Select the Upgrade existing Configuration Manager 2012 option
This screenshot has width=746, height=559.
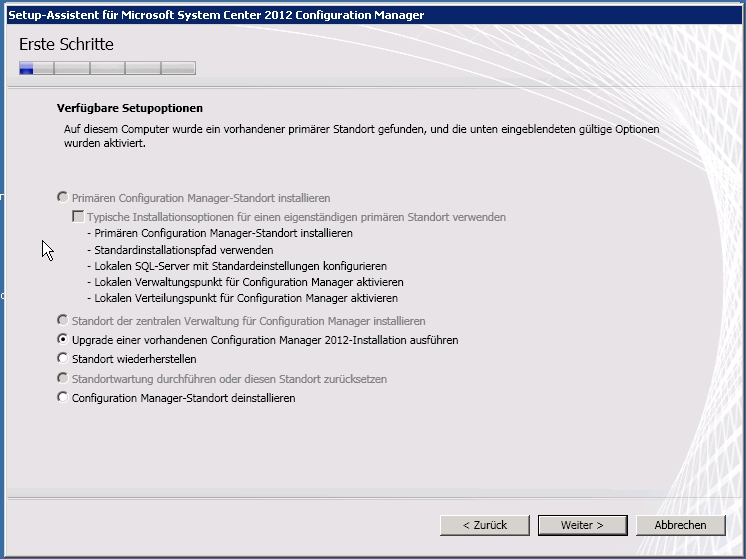coord(64,340)
